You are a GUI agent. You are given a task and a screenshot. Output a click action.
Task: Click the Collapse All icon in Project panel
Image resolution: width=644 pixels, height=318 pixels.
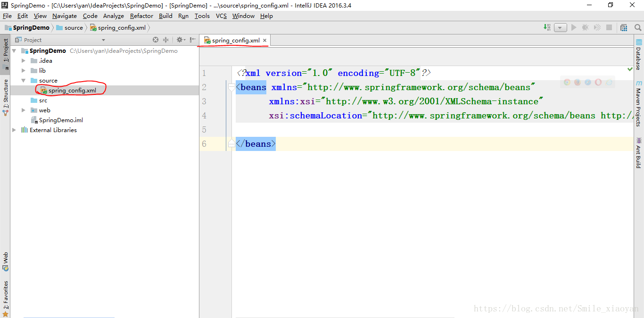click(x=166, y=40)
